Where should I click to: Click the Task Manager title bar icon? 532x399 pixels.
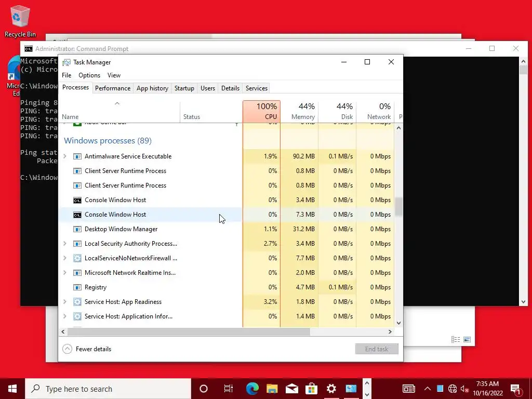[66, 62]
